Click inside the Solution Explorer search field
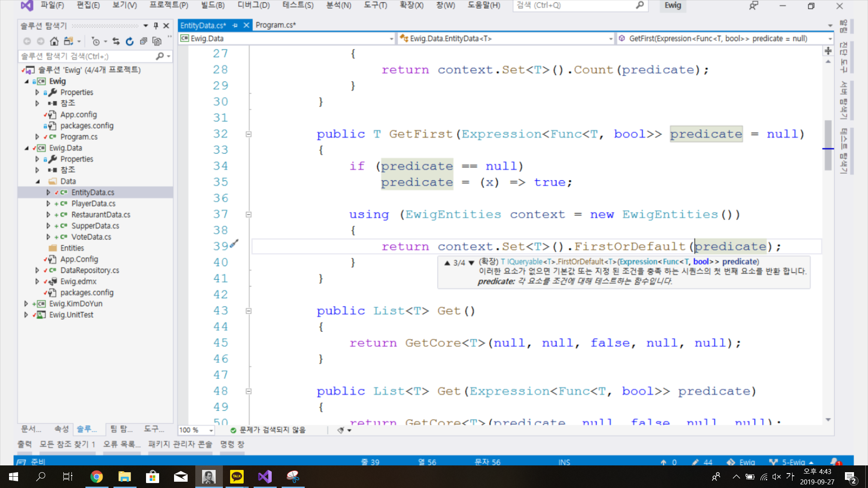The image size is (868, 488). click(86, 56)
